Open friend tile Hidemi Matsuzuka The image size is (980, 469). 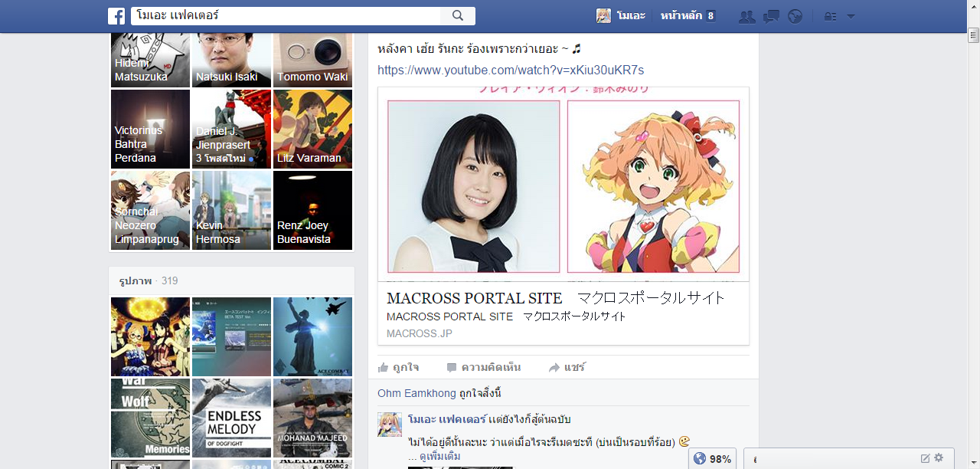150,60
